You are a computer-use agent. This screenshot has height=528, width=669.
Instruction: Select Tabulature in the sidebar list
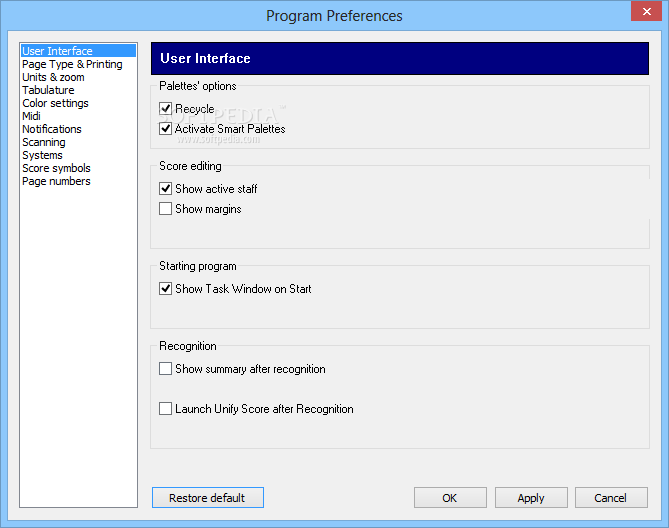click(x=48, y=90)
